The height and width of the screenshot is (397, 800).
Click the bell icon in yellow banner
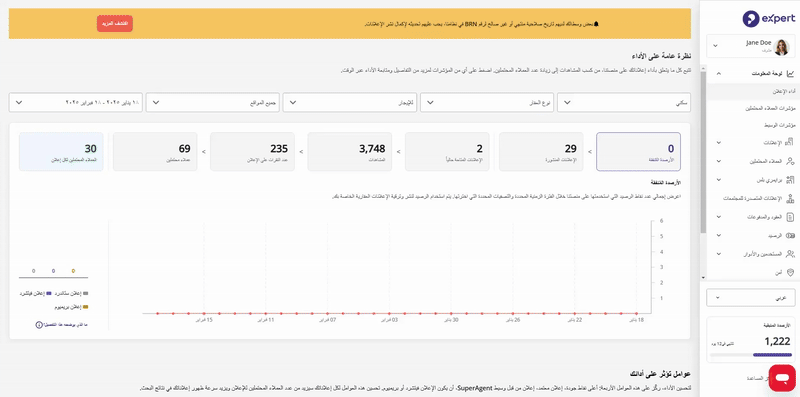click(x=595, y=24)
